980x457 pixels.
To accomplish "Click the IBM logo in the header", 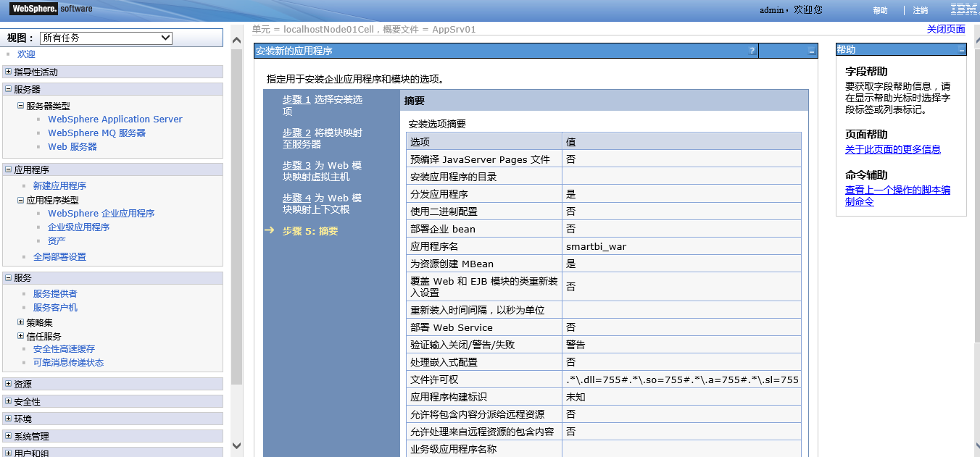I will pyautogui.click(x=965, y=9).
